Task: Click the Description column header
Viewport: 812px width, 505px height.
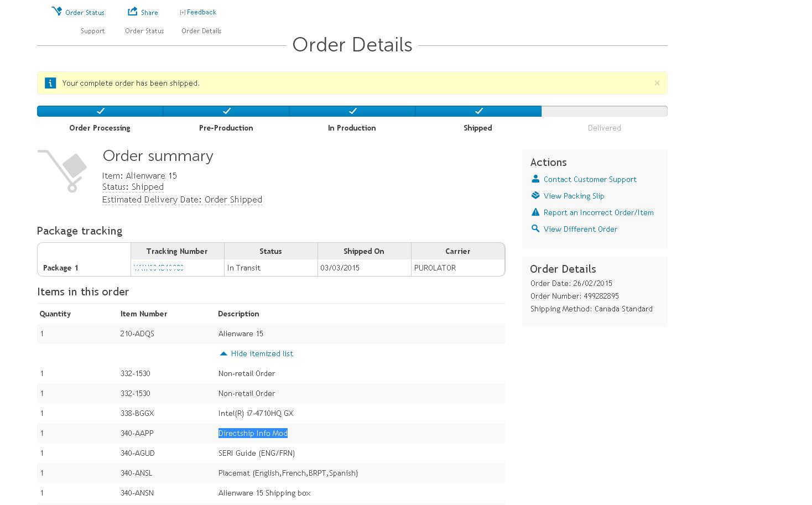Action: tap(238, 314)
